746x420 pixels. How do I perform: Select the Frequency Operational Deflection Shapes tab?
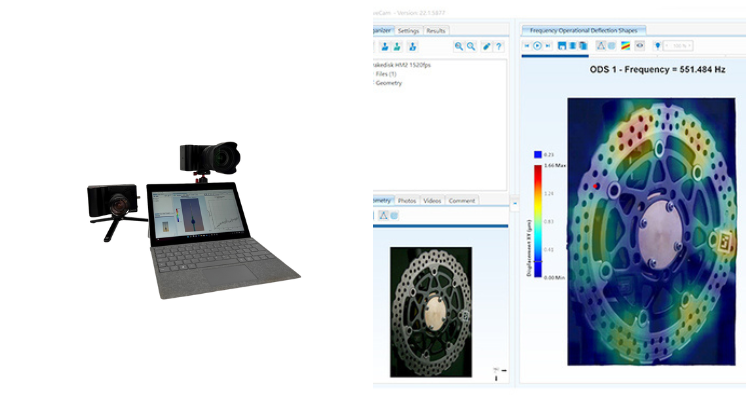click(583, 30)
